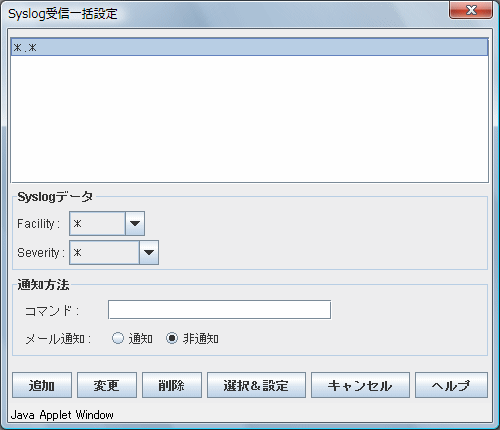Click the キャンセル button

pos(360,385)
